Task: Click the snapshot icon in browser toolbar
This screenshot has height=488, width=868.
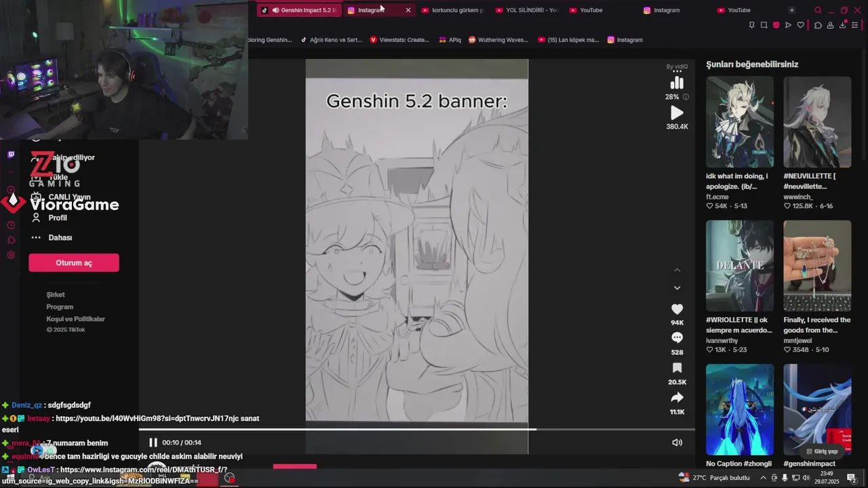Action: point(764,25)
